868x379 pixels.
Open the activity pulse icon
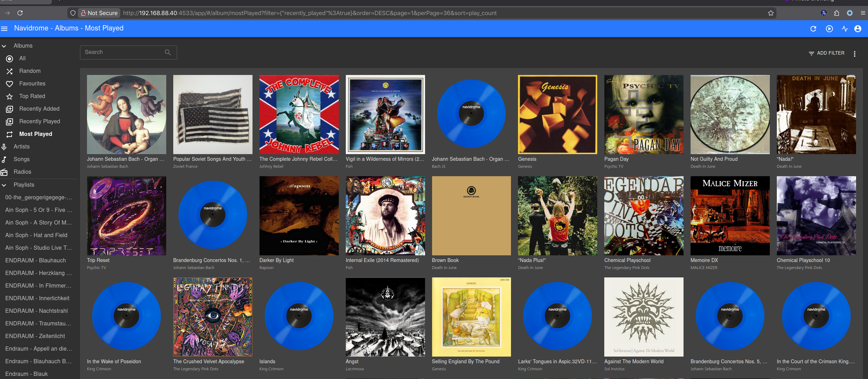845,29
